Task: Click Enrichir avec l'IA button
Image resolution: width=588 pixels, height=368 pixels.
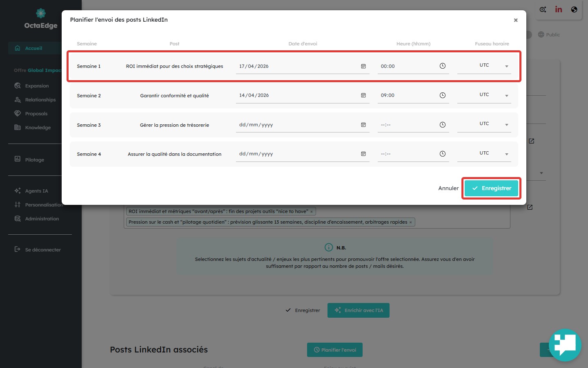Action: click(x=359, y=310)
